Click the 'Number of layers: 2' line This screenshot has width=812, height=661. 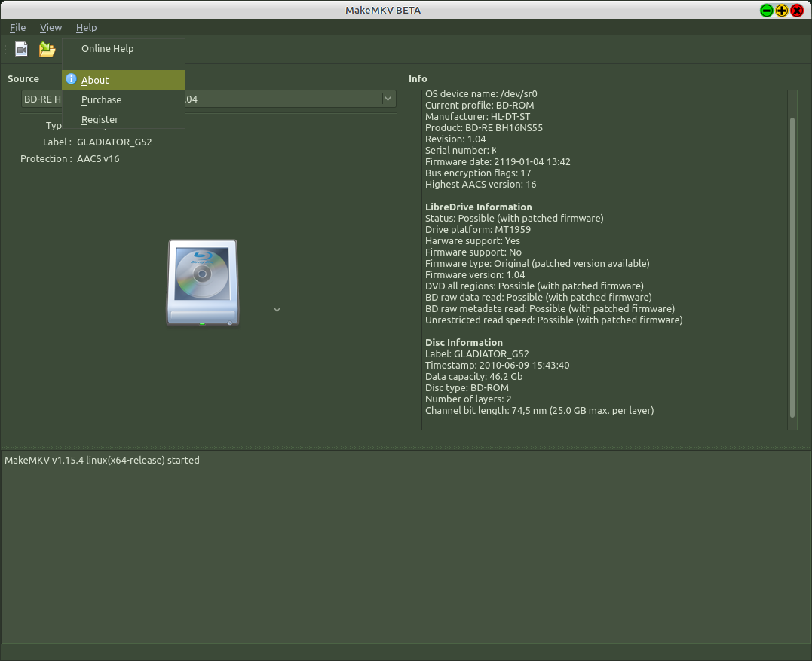pyautogui.click(x=468, y=399)
